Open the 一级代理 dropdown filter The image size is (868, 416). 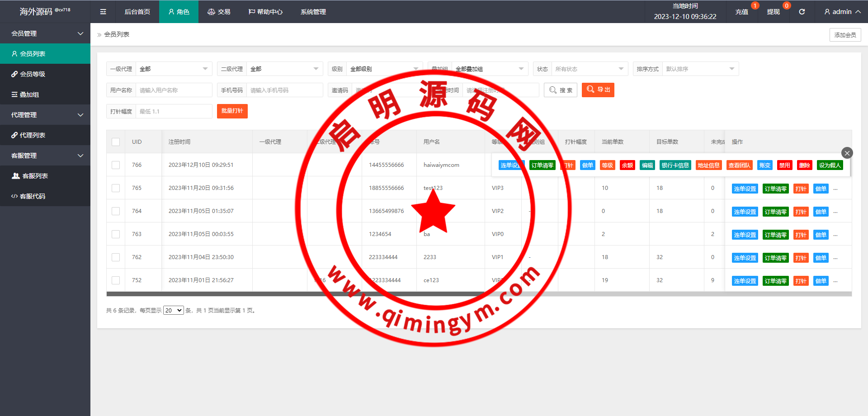click(x=174, y=69)
